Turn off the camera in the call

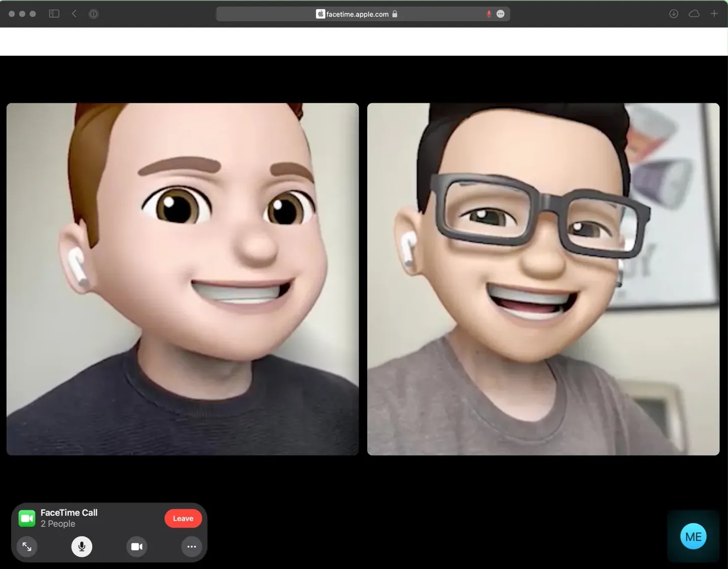(136, 547)
